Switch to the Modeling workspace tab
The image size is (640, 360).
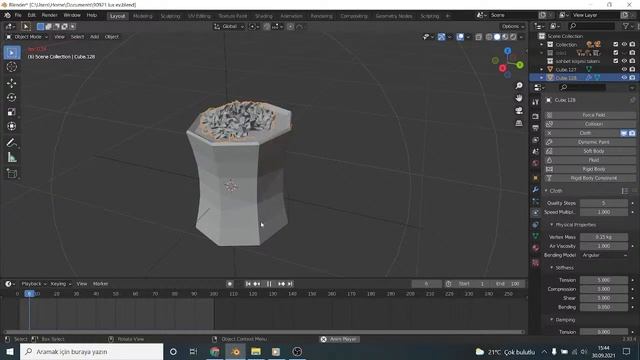tap(142, 16)
